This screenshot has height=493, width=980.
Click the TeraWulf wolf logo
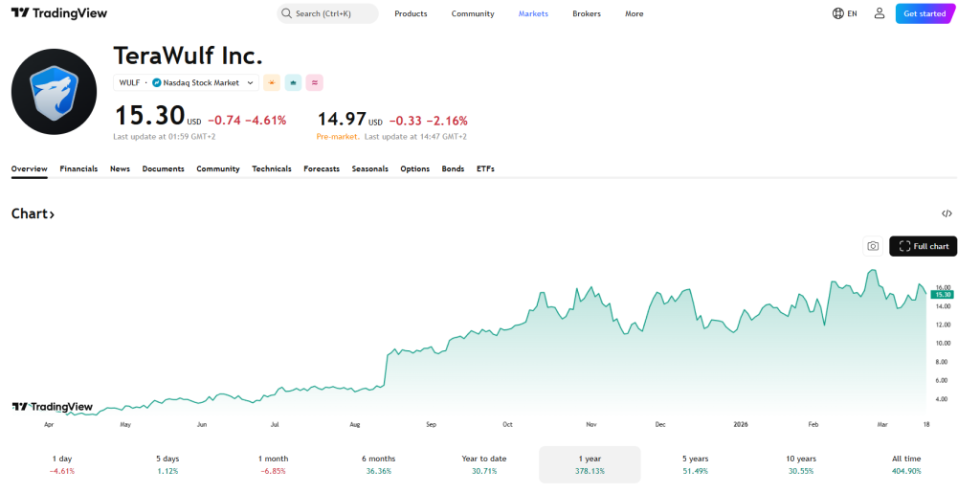pos(54,91)
